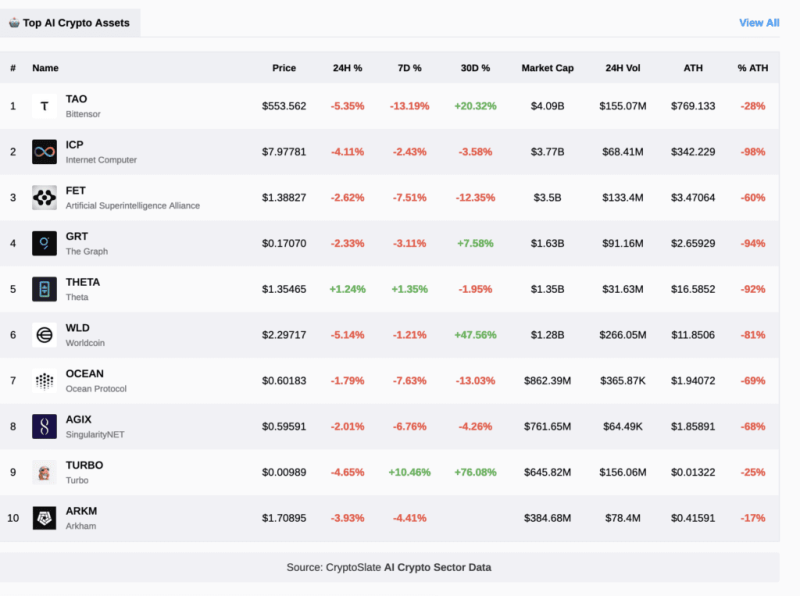Open the THETA asset name
Screen dimensions: 800x596
(x=83, y=282)
